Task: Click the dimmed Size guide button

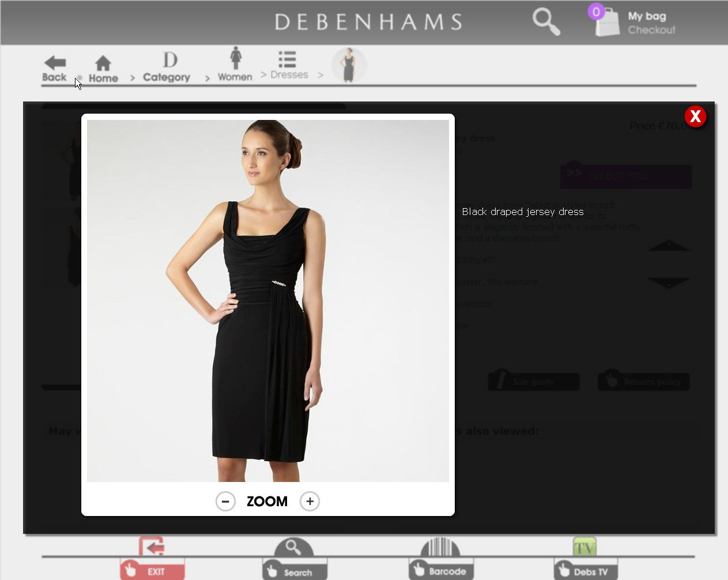Action: point(534,381)
